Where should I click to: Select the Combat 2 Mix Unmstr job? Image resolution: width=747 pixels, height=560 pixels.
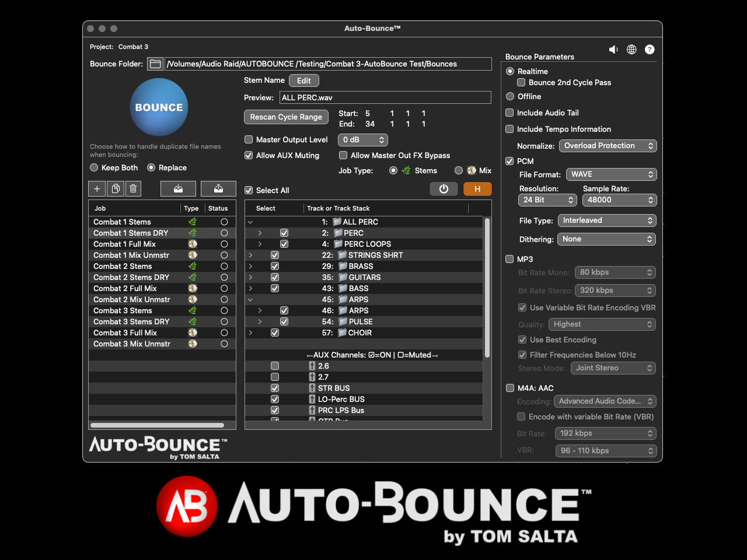(162, 300)
